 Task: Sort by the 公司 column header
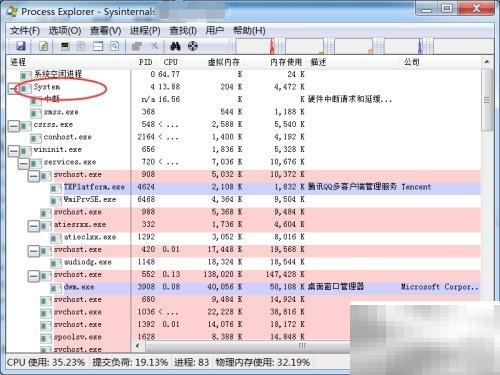coord(440,62)
